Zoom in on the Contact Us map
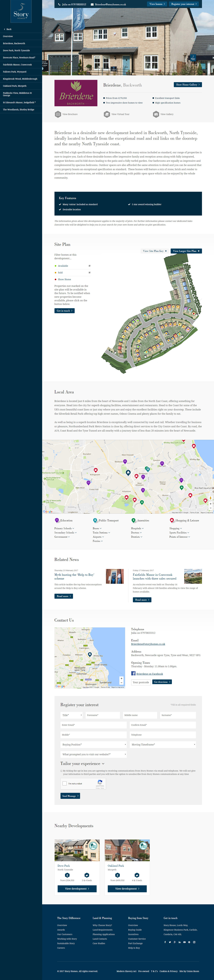Image resolution: width=214 pixels, height=980 pixels. click(121, 678)
